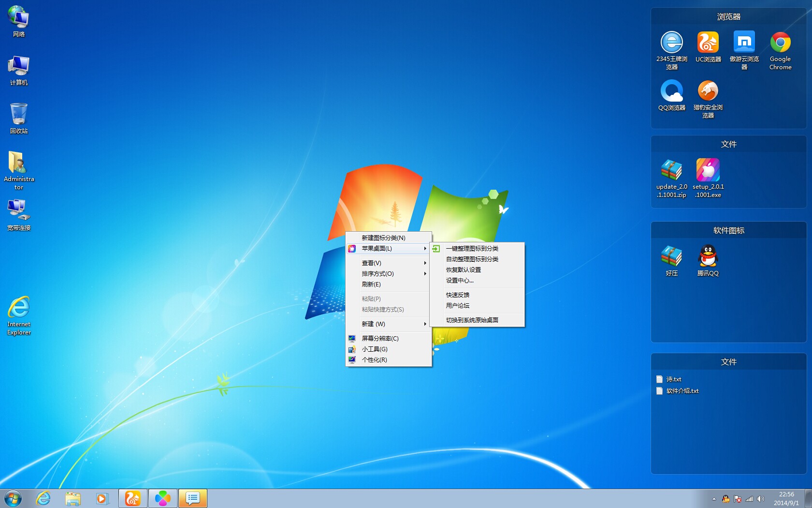The width and height of the screenshot is (812, 508).
Task: Select 切换到系统原始桌面 menu entry
Action: pyautogui.click(x=472, y=320)
